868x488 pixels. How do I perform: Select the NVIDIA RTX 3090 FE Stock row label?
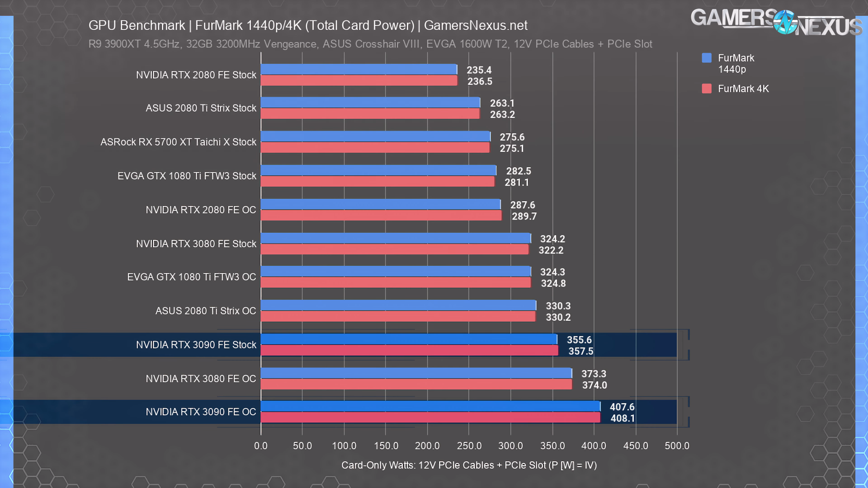point(196,345)
